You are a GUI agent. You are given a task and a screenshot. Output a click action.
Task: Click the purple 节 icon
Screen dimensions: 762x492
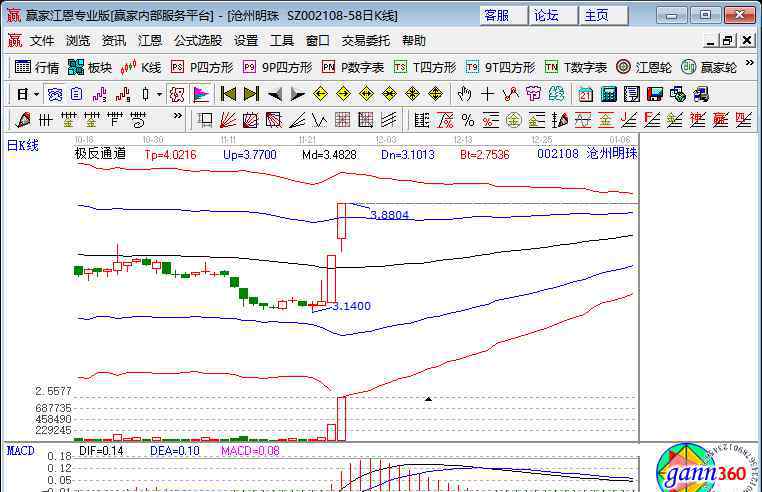click(x=534, y=94)
